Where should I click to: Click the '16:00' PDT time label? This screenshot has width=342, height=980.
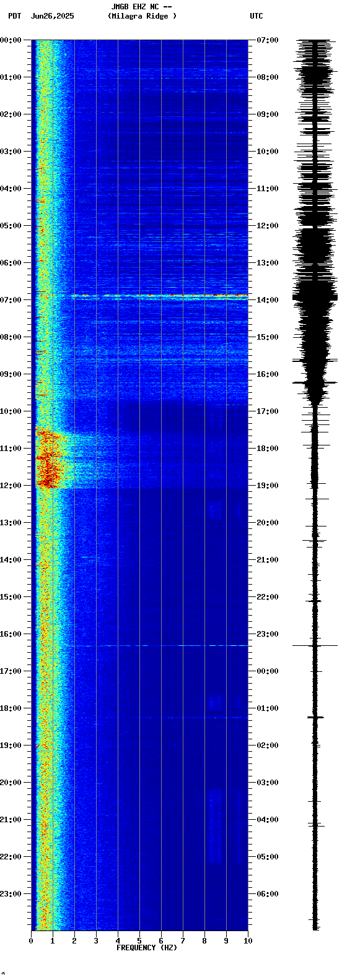11,634
